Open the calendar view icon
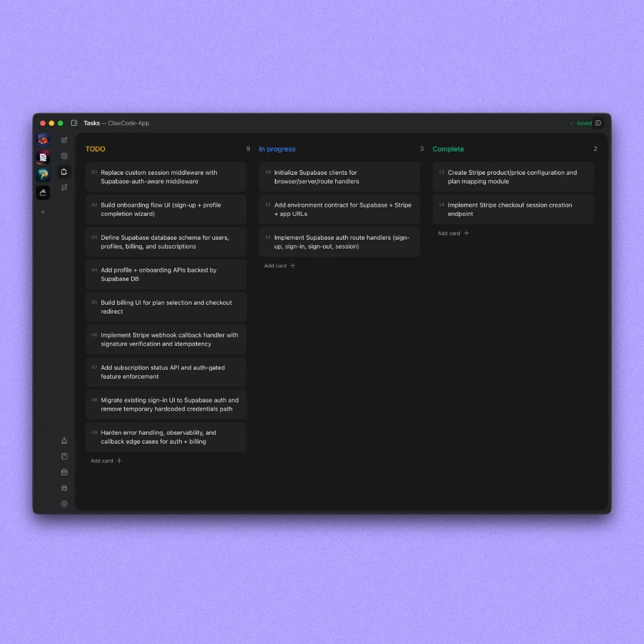Viewport: 644px width, 644px height. 64,156
